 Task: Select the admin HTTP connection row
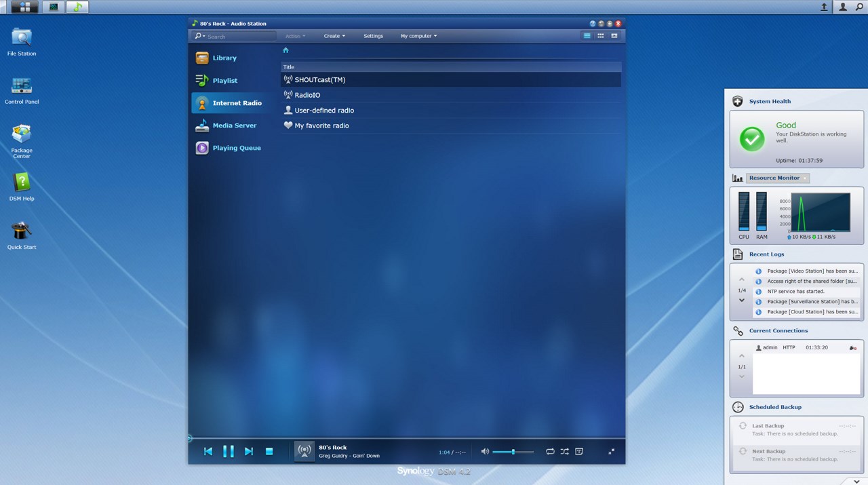pyautogui.click(x=807, y=347)
